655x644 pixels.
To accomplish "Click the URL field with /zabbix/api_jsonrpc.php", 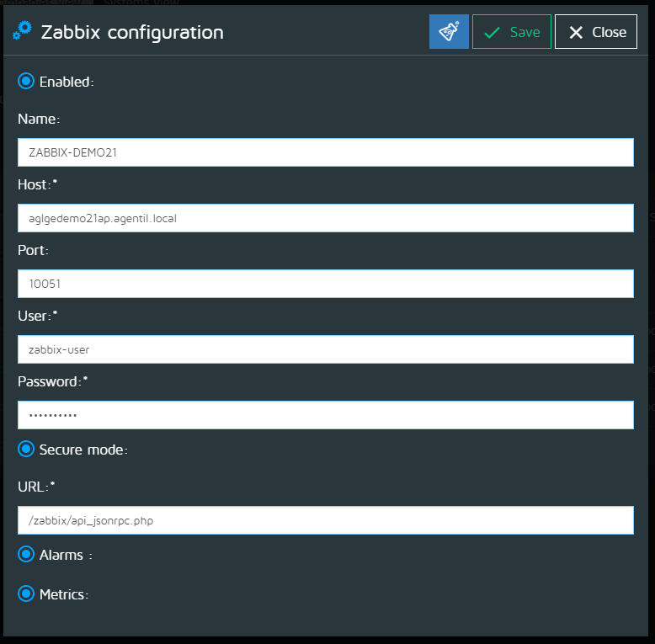I will [x=326, y=520].
